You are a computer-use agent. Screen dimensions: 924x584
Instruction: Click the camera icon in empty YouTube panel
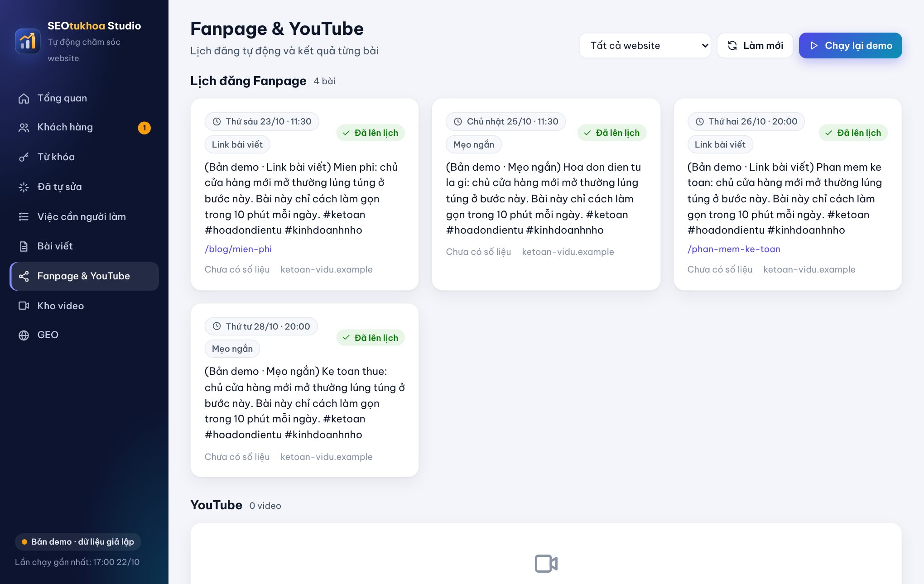point(546,564)
